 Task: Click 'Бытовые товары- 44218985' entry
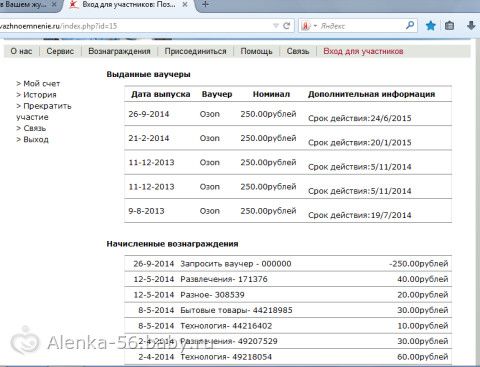point(236,310)
